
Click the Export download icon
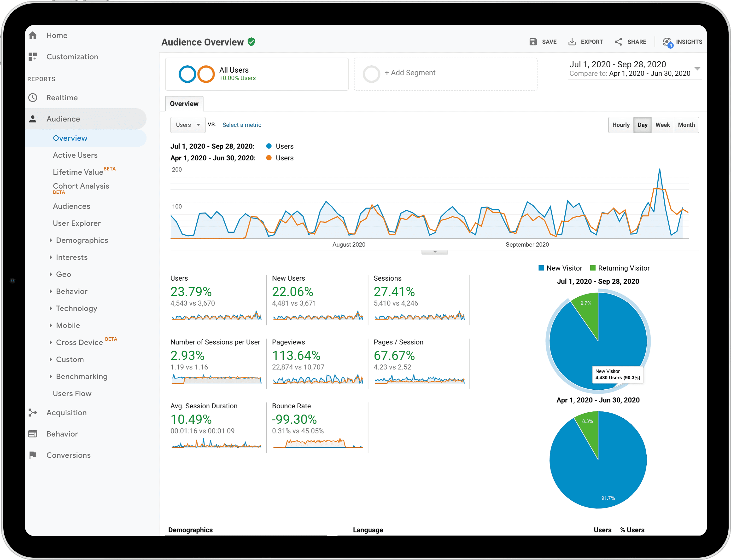572,42
